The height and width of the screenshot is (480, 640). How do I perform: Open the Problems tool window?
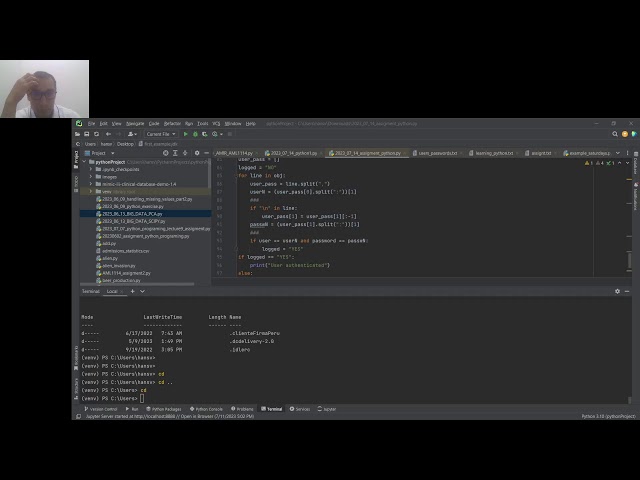(242, 409)
